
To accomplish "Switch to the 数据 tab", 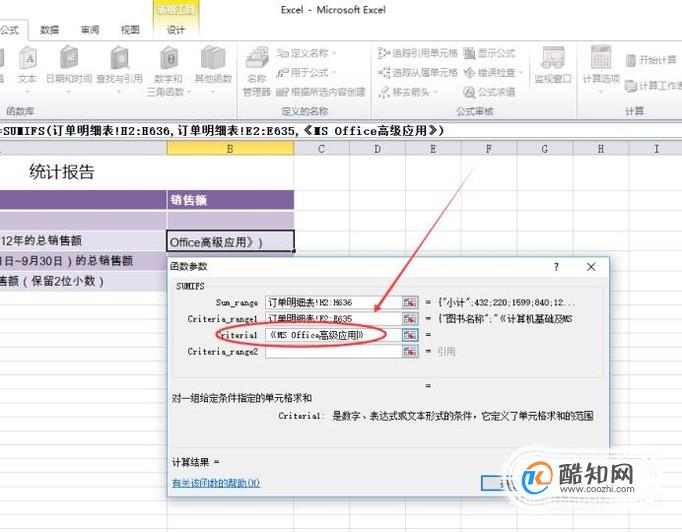I will pos(50,30).
